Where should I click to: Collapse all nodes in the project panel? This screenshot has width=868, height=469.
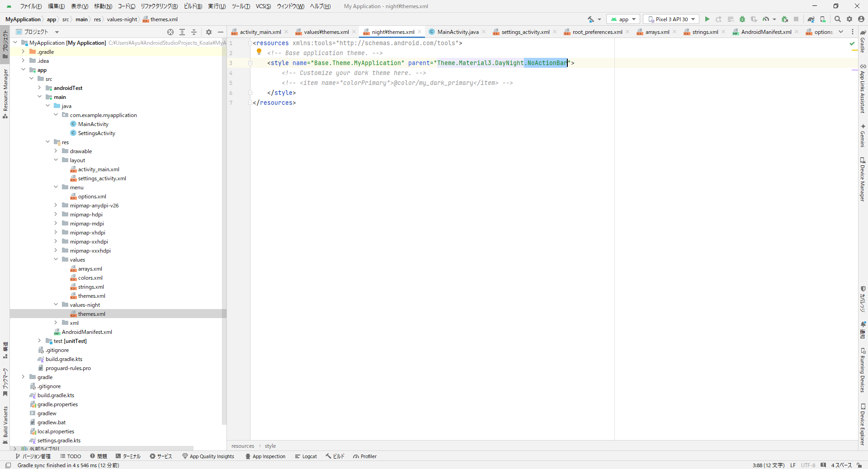click(x=194, y=32)
